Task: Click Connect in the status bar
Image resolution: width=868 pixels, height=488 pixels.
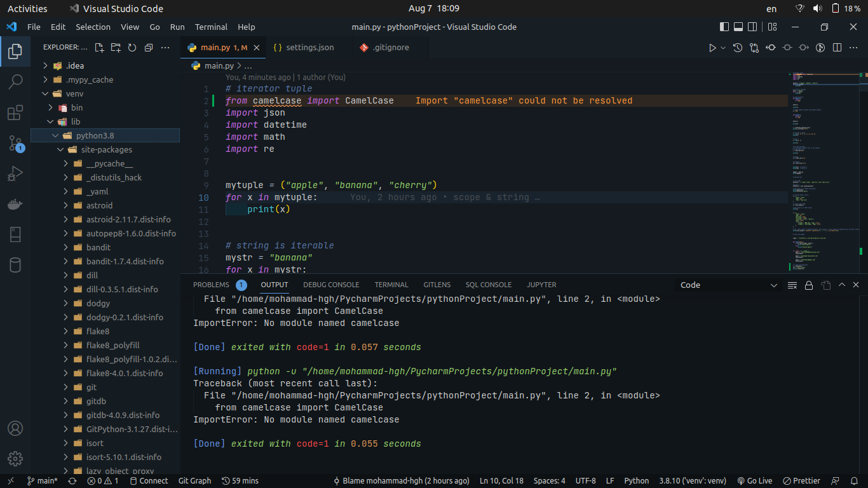Action: (x=149, y=481)
